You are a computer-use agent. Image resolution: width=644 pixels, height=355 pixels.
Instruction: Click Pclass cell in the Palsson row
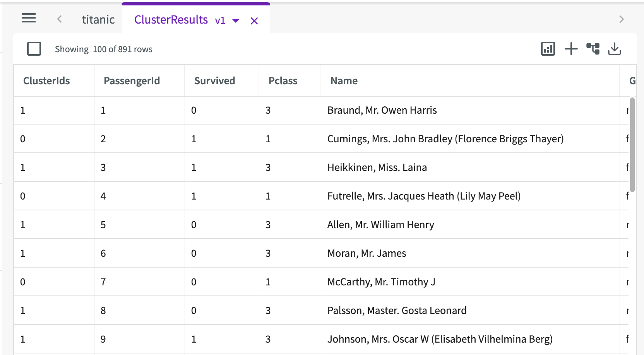(290, 311)
